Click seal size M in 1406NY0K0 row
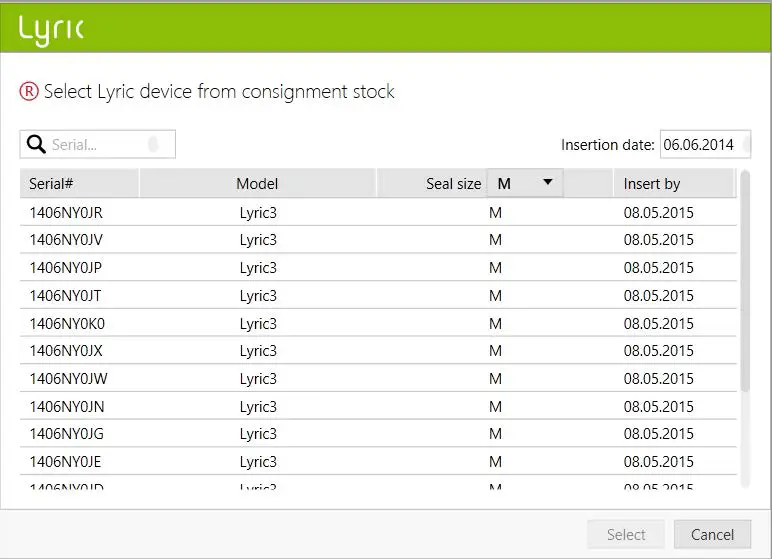Viewport: 772px width, 559px height. pyautogui.click(x=495, y=324)
